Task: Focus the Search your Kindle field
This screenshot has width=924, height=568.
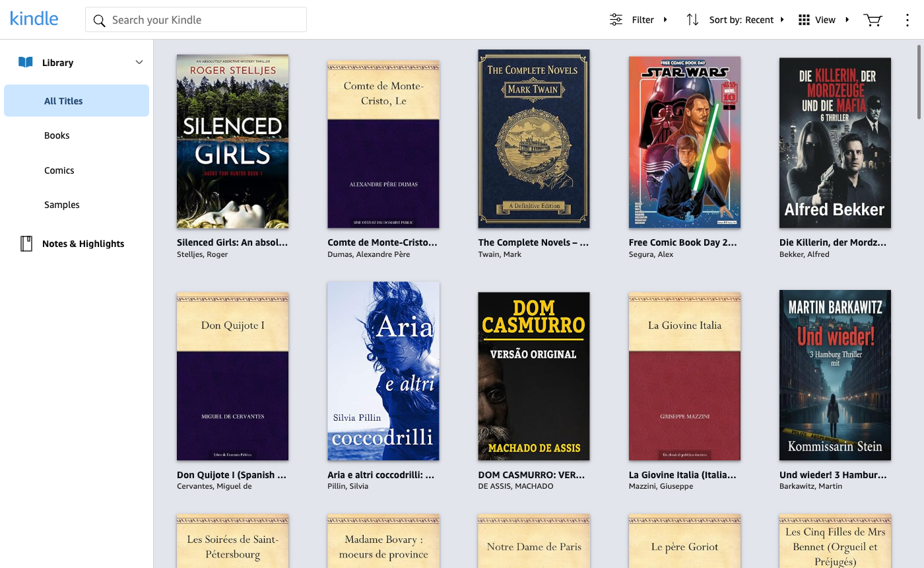Action: [x=196, y=20]
